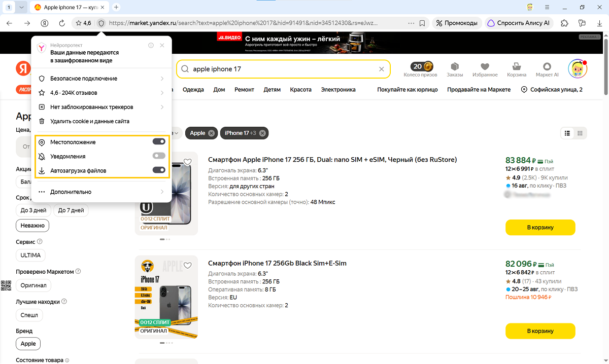This screenshot has height=364, width=609.
Task: Toggle the Спешл best finds filter
Action: click(x=29, y=315)
